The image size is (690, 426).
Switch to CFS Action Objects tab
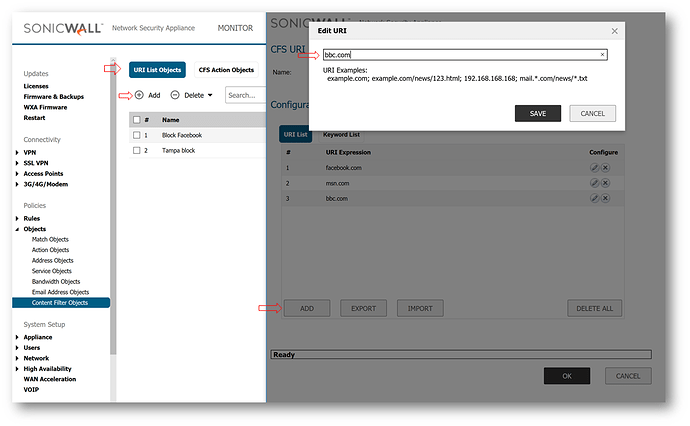226,69
